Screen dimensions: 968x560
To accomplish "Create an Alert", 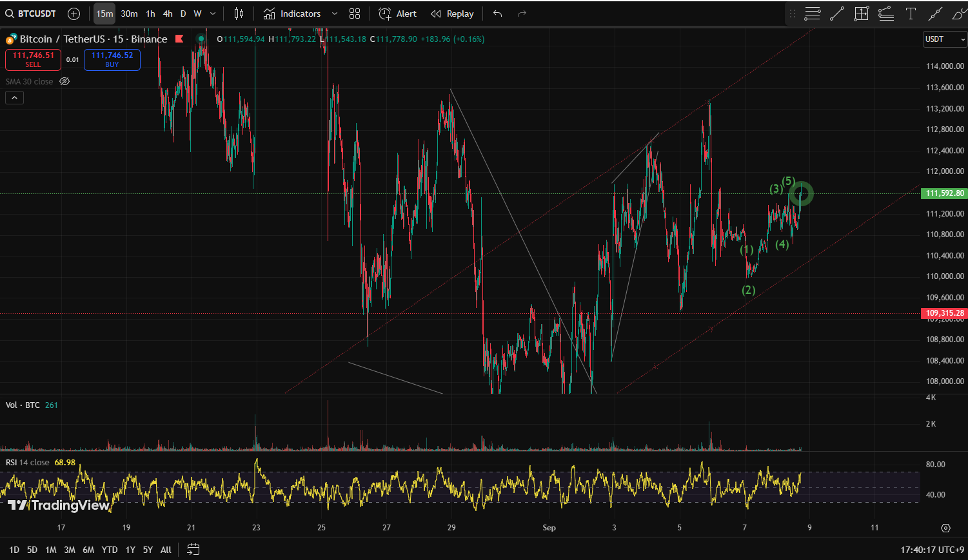I will tap(398, 14).
